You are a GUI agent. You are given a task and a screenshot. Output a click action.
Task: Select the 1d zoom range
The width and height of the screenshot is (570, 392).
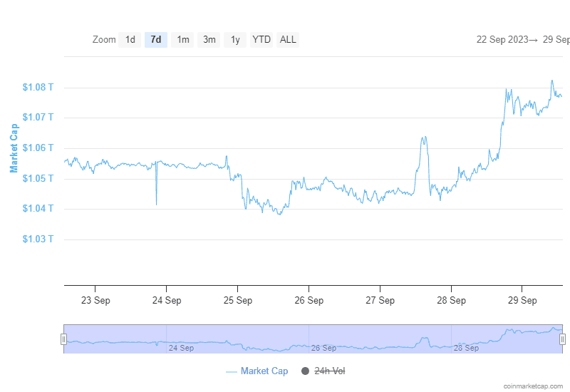tap(130, 40)
